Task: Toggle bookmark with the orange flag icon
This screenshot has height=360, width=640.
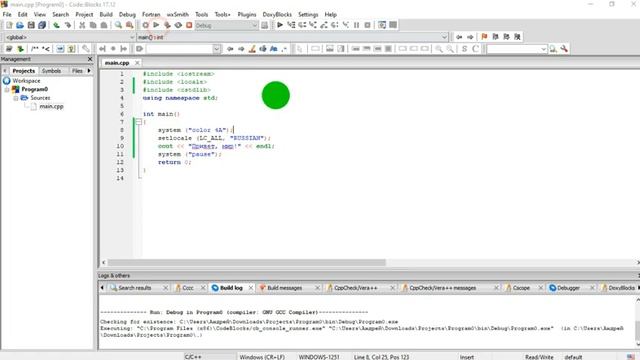Action: pos(484,37)
